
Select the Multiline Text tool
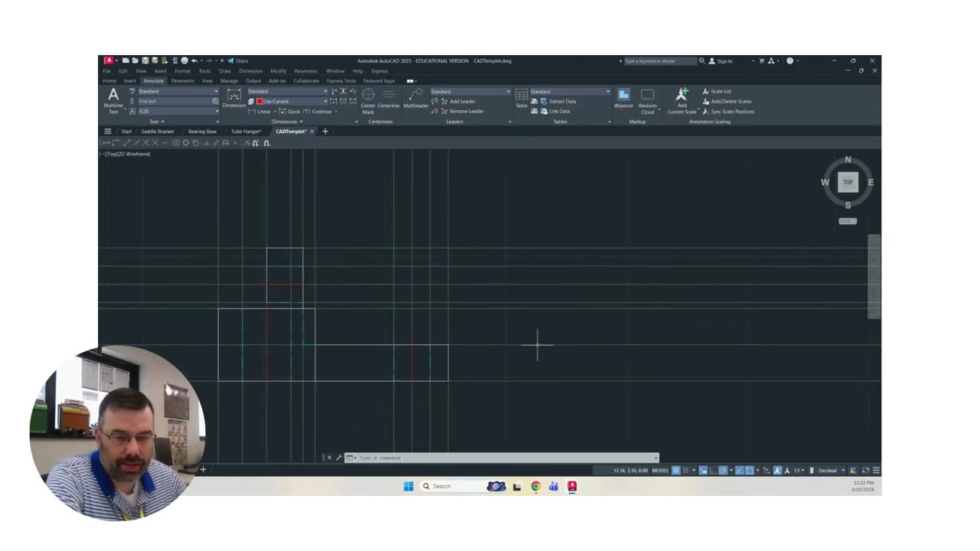click(x=113, y=100)
